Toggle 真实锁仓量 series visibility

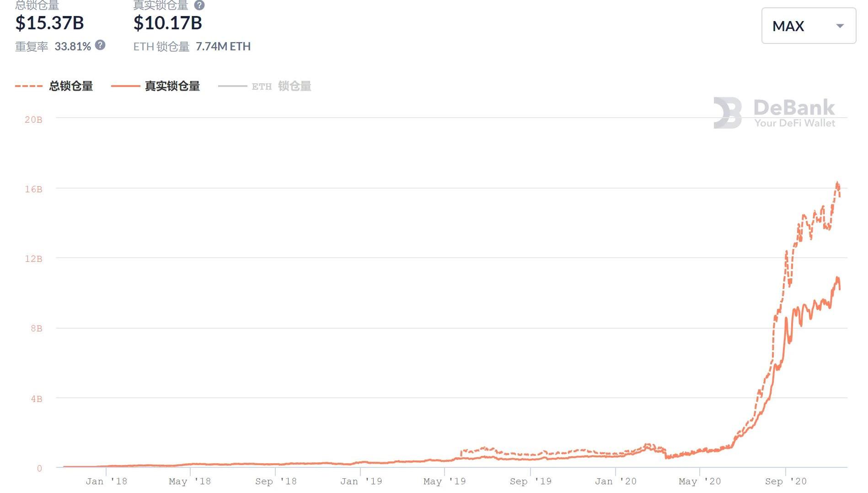[x=172, y=86]
